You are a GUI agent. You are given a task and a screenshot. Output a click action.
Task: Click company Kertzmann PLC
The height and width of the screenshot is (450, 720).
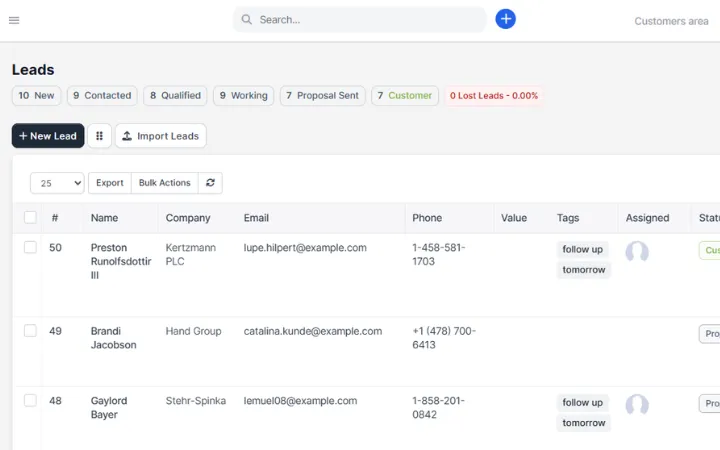click(191, 254)
